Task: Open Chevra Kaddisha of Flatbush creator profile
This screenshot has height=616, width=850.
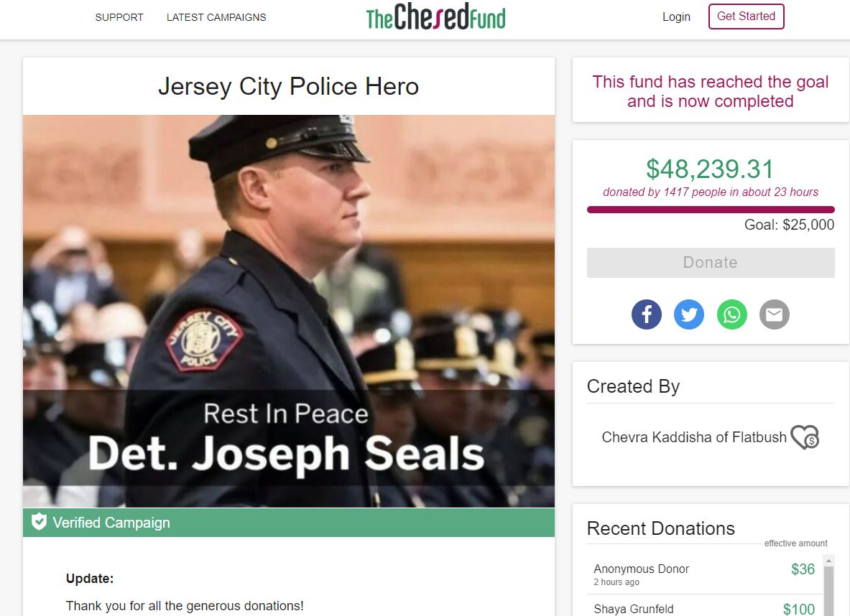Action: coord(694,437)
